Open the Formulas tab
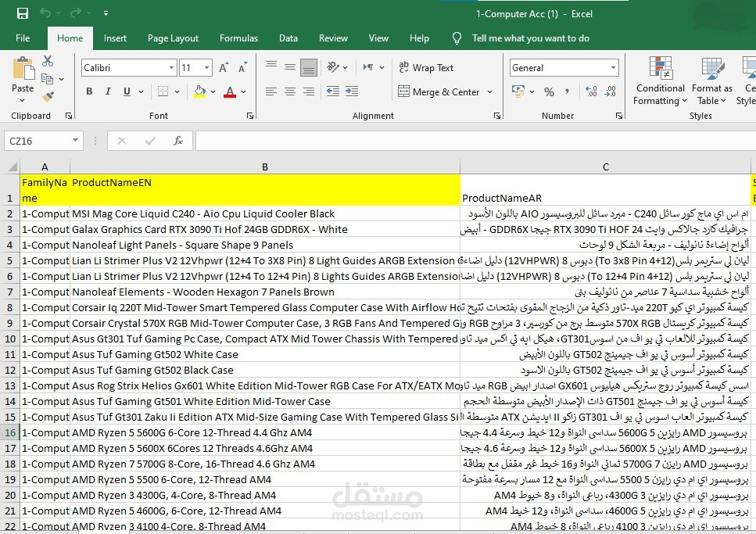Screen dimensions: 756x534 (x=238, y=38)
